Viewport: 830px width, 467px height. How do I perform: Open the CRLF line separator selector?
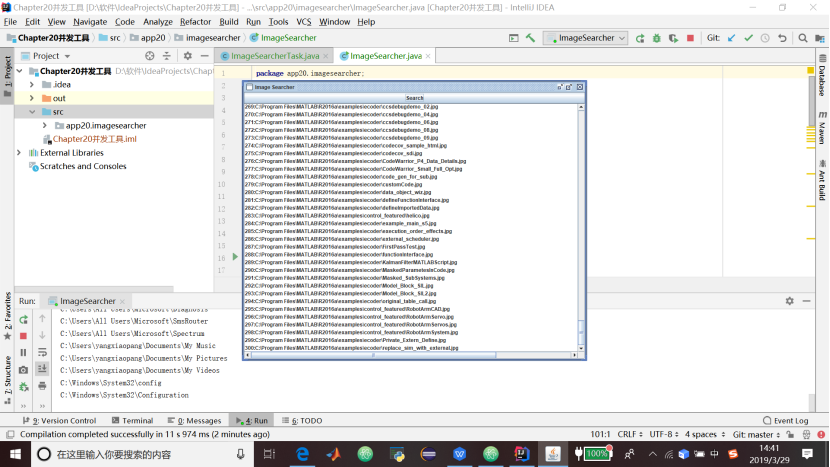coord(630,434)
